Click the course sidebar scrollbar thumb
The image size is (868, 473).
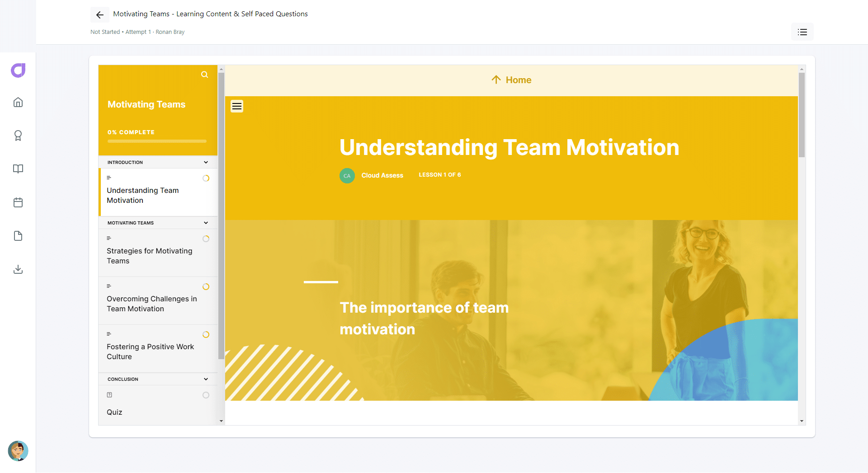pos(221,216)
